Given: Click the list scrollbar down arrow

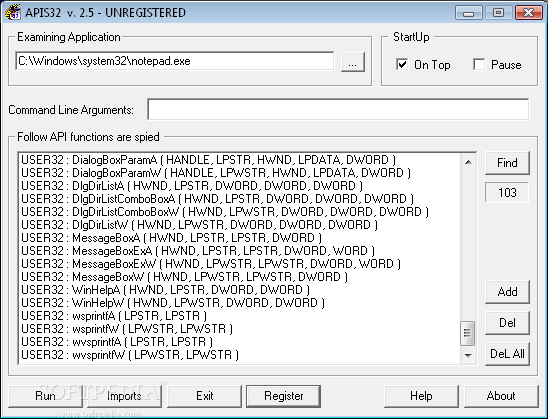Looking at the screenshot, I should click(468, 355).
